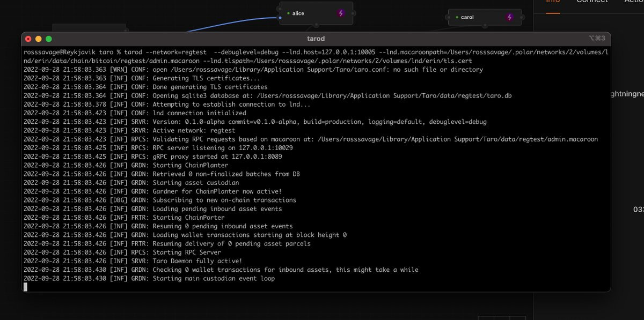The height and width of the screenshot is (320, 644).
Task: Click alice node's bottom connection port
Action: point(316,25)
